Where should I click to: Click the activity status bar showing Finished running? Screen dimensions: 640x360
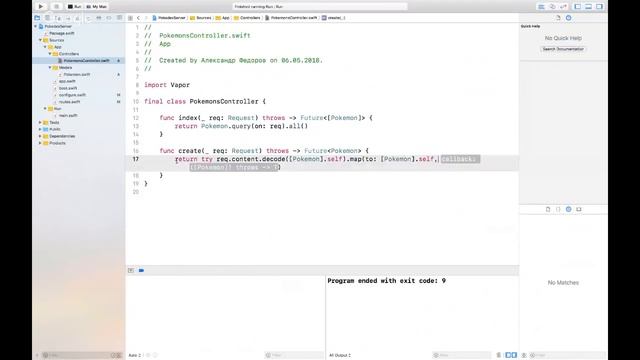point(320,7)
